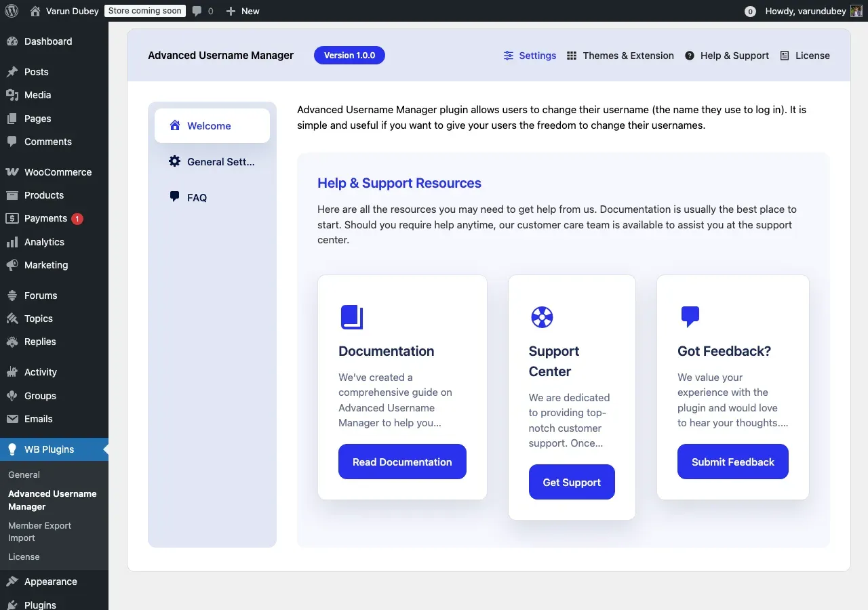Image resolution: width=868 pixels, height=610 pixels.
Task: Open the Welcome tab
Action: [x=212, y=125]
